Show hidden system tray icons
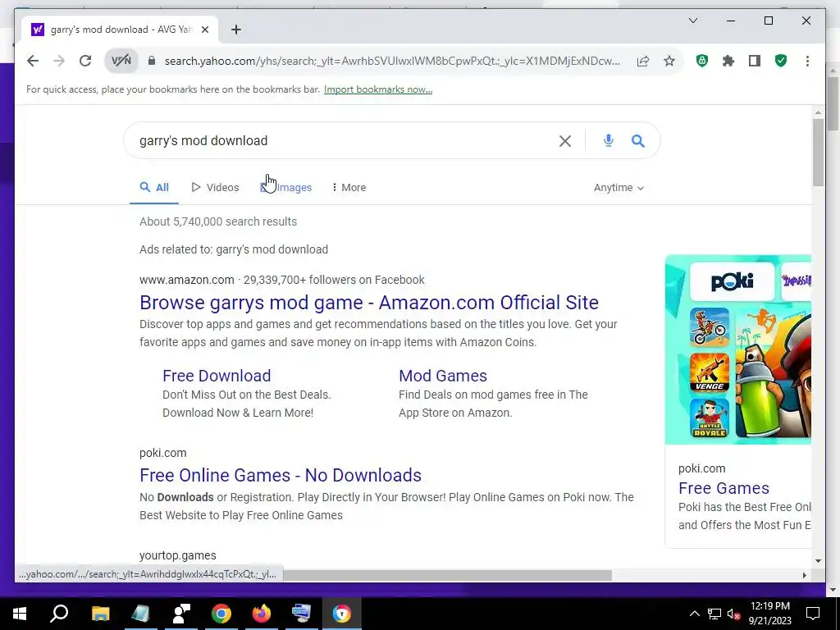 (x=694, y=614)
